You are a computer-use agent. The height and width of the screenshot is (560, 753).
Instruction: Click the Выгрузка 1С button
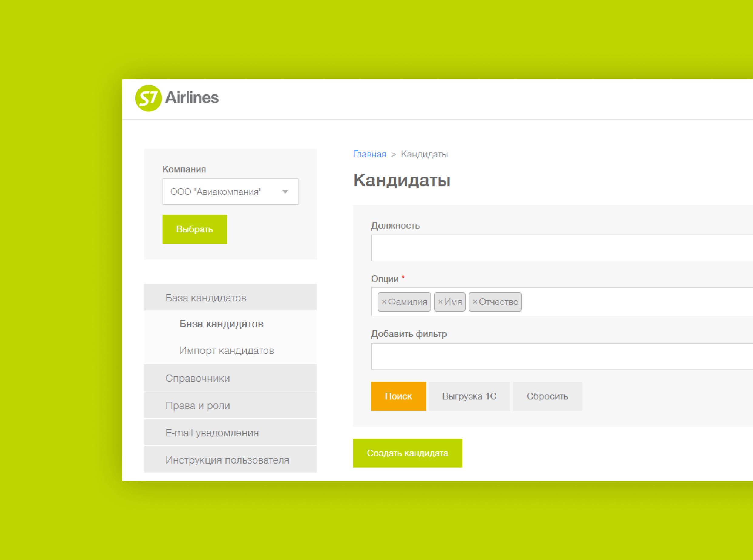point(469,396)
